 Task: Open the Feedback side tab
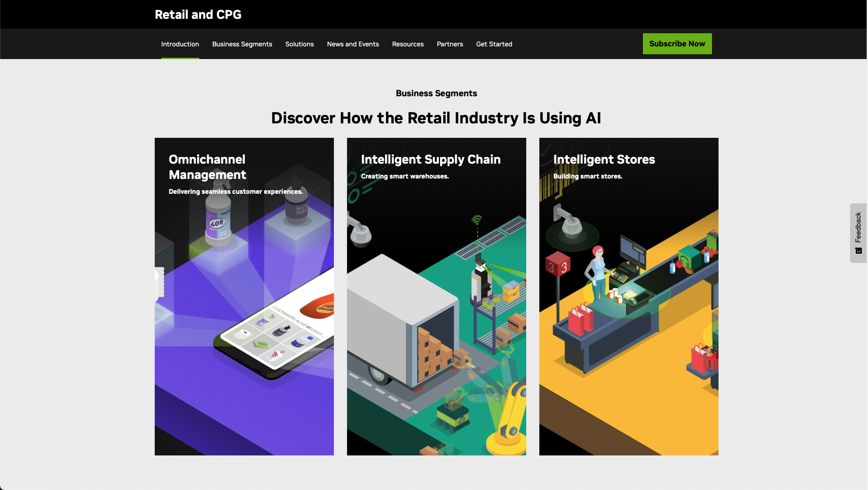pos(858,227)
